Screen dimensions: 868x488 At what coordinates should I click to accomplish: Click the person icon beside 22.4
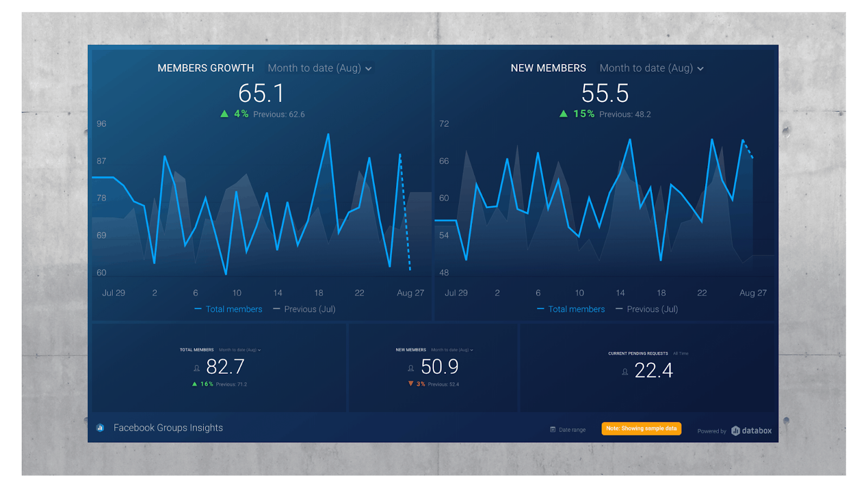(625, 372)
